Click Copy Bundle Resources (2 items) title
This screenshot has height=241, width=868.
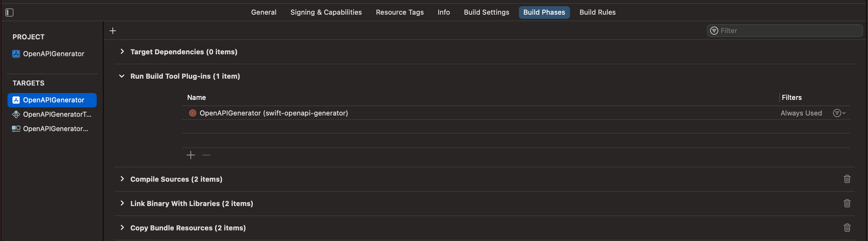[188, 228]
